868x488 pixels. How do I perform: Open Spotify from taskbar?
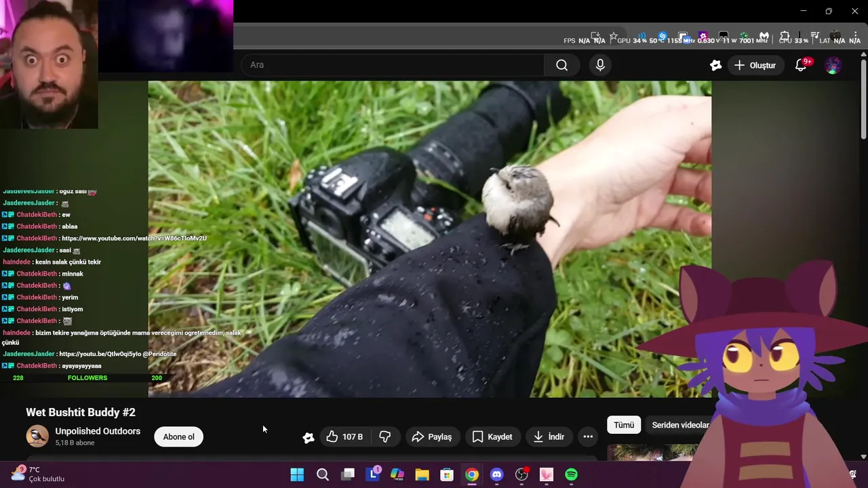coord(572,474)
